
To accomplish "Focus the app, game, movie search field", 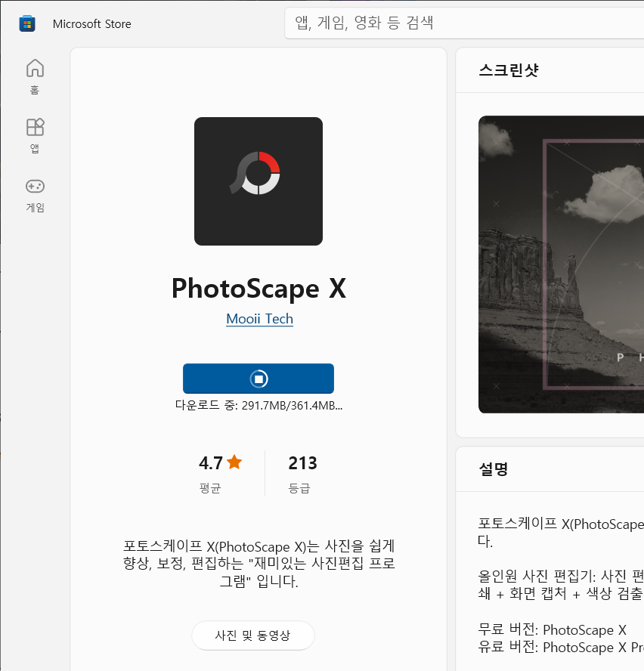I will 464,23.
